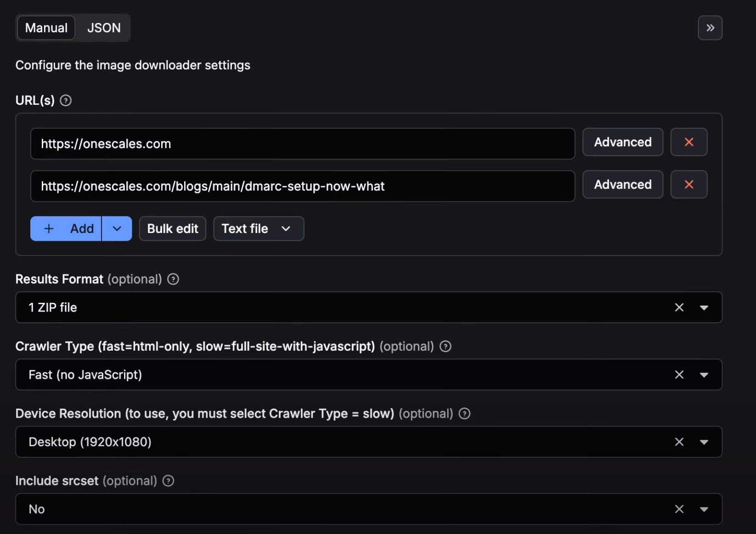Click the dmarc-setup-now-what URL input field
The width and height of the screenshot is (756, 534).
[302, 186]
